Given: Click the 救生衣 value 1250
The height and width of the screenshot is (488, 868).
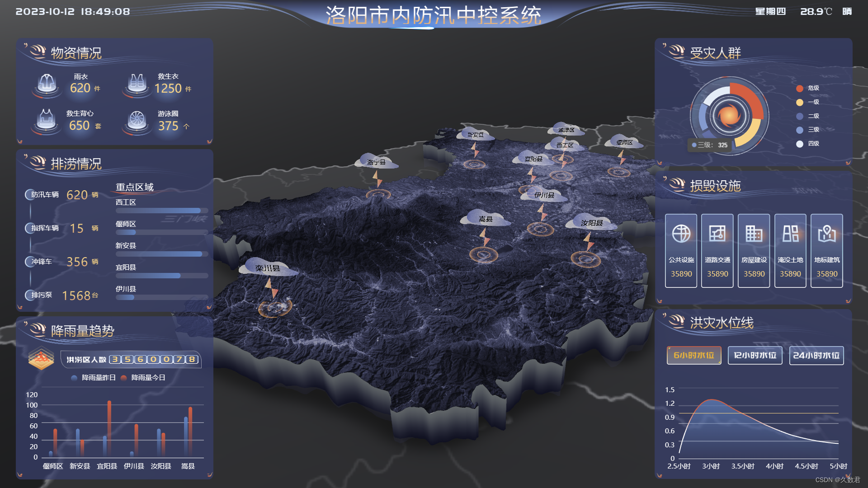Looking at the screenshot, I should 168,89.
